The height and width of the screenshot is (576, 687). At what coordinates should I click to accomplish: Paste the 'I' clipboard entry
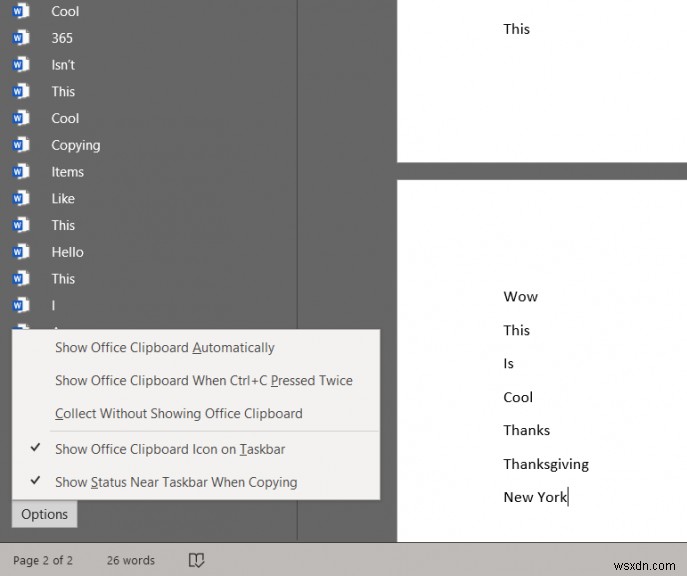pyautogui.click(x=53, y=305)
